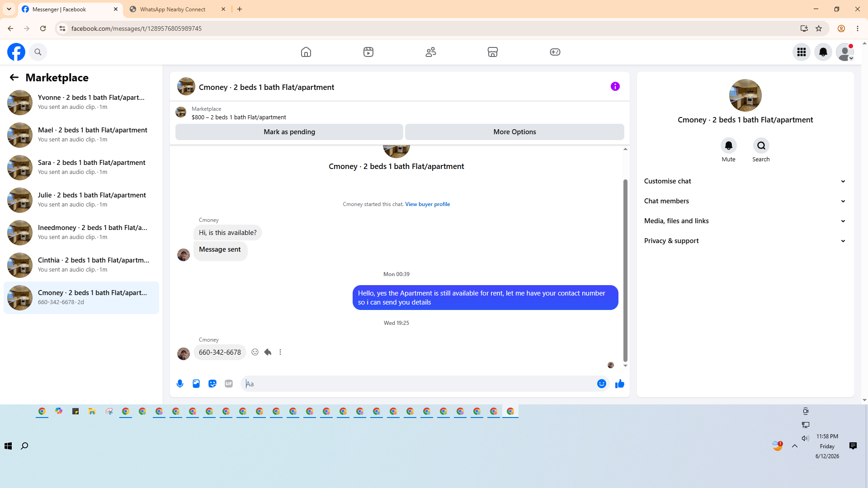The image size is (868, 488).
Task: View site information icon in address bar
Action: click(62, 28)
